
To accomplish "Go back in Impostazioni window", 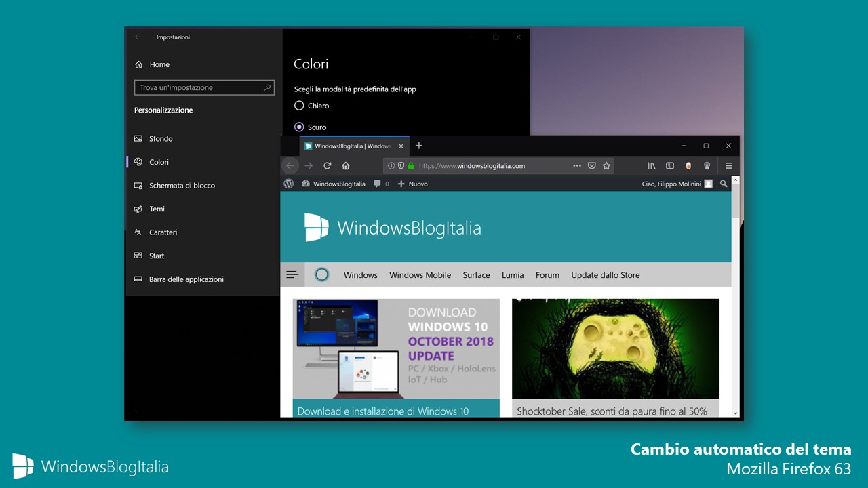I will pyautogui.click(x=138, y=37).
